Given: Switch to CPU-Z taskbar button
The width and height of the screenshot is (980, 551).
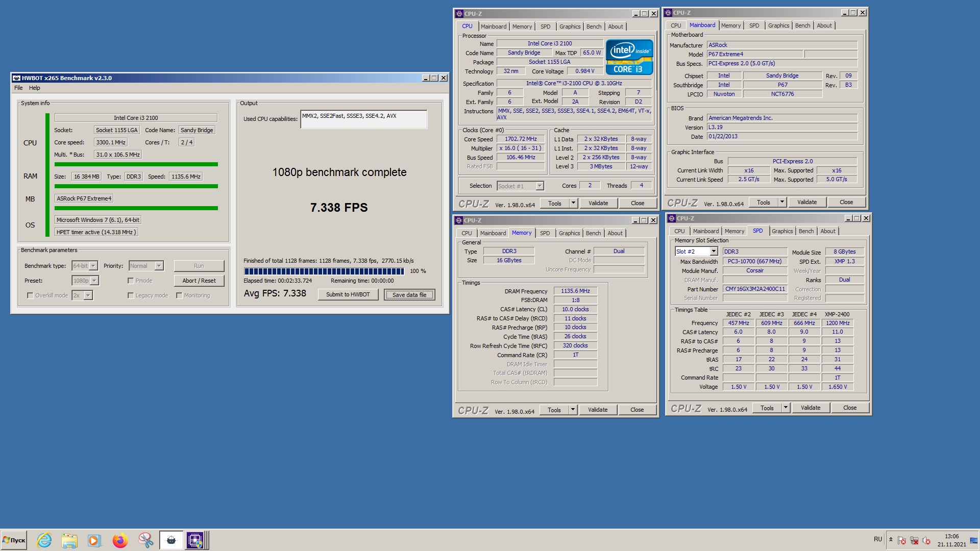Looking at the screenshot, I should click(x=195, y=540).
